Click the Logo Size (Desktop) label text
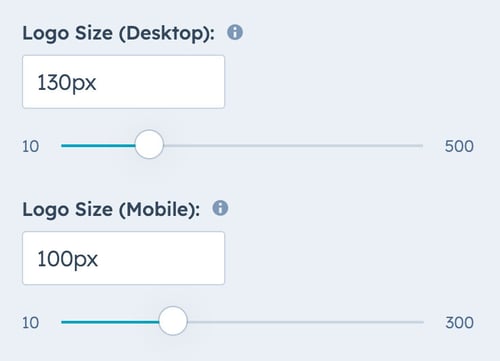The image size is (500, 361). click(118, 34)
